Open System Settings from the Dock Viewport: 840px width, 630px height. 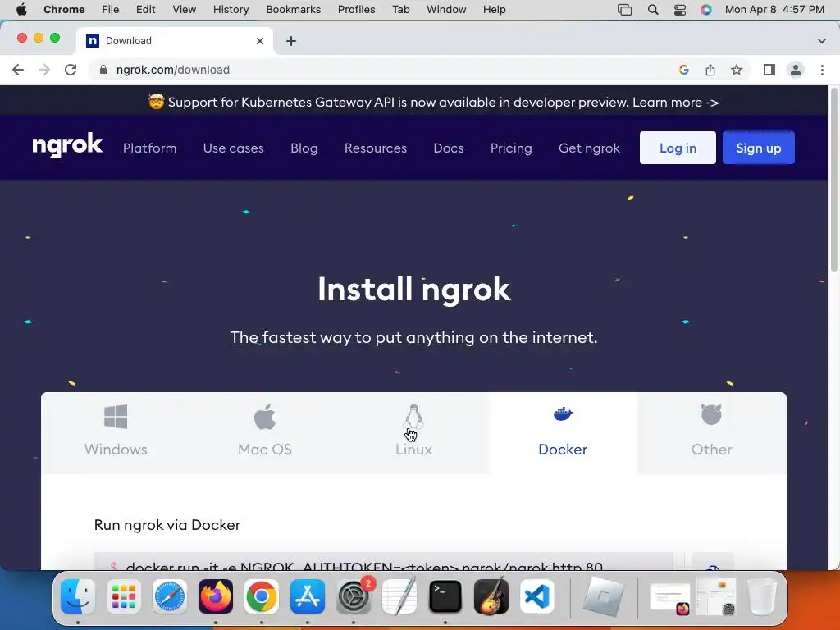[x=354, y=596]
